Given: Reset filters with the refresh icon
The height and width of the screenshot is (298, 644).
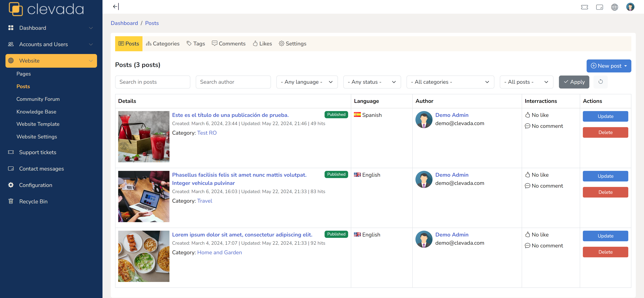Looking at the screenshot, I should (x=600, y=82).
